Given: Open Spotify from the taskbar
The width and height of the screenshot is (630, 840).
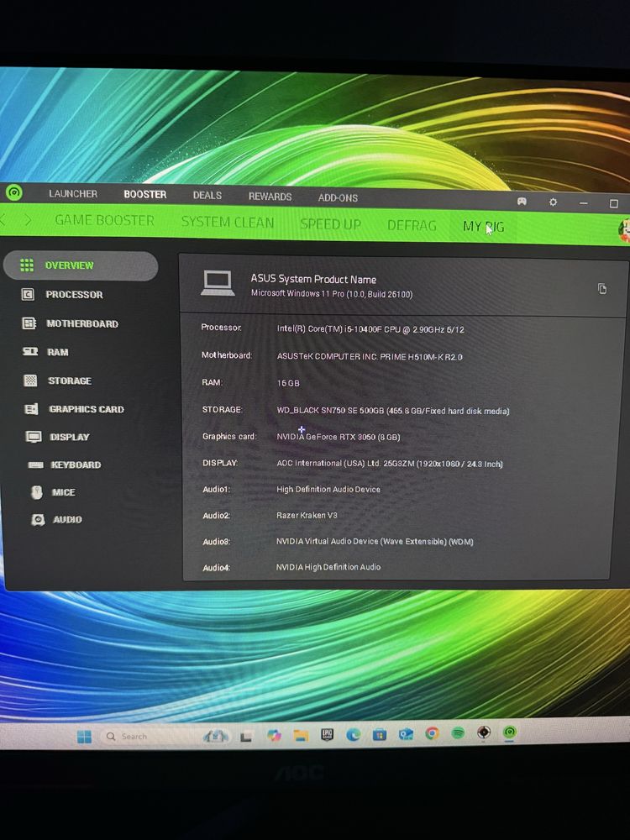Looking at the screenshot, I should (458, 732).
